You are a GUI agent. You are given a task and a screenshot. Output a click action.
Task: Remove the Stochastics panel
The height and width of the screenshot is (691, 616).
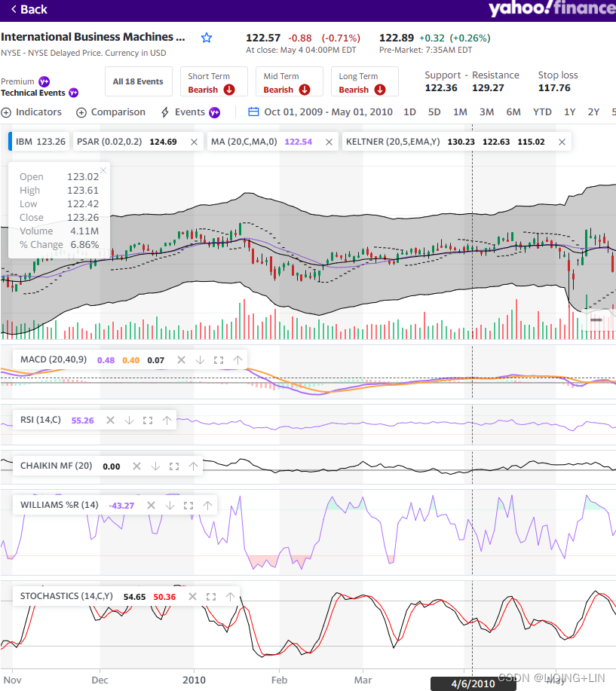[x=192, y=597]
